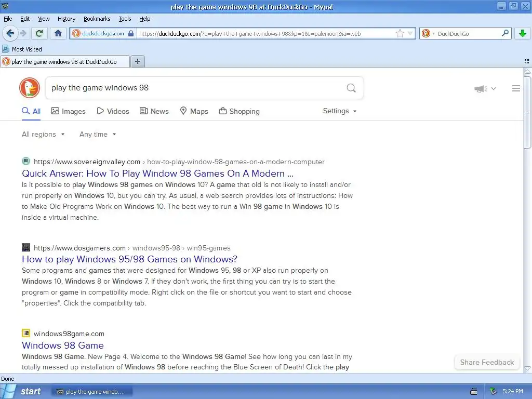This screenshot has width=532, height=399.
Task: Open the History menu
Action: [x=66, y=19]
